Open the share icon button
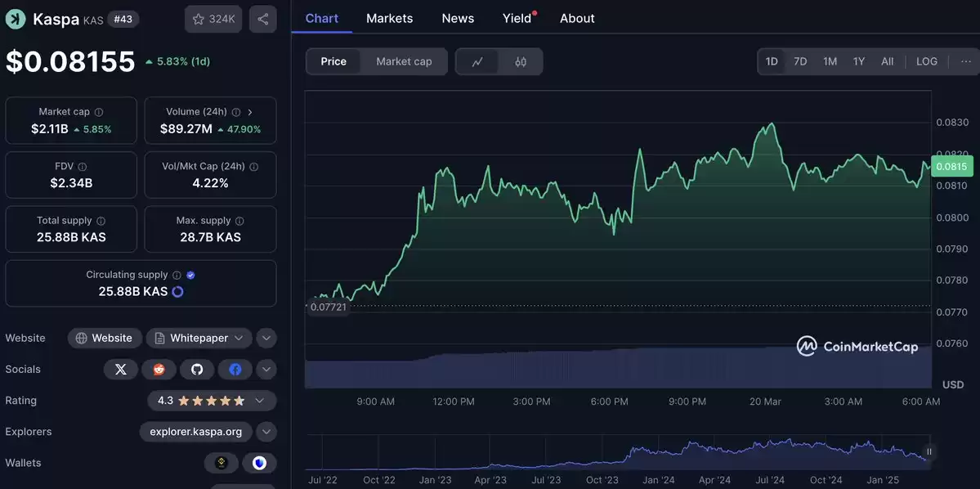 [263, 20]
